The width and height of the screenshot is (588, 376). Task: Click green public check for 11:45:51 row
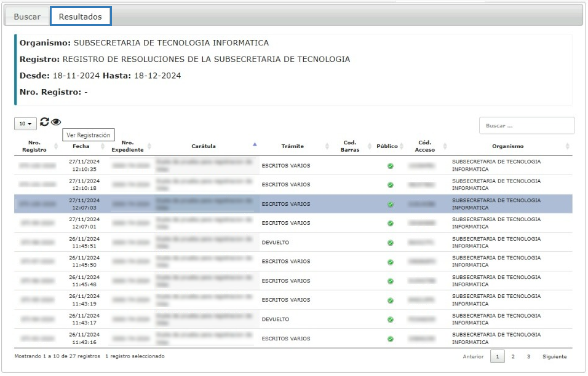390,243
